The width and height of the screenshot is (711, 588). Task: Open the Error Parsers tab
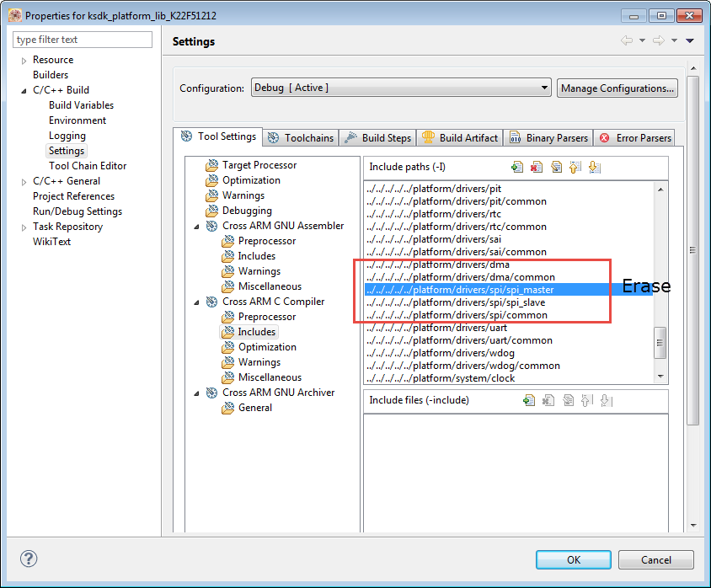635,138
